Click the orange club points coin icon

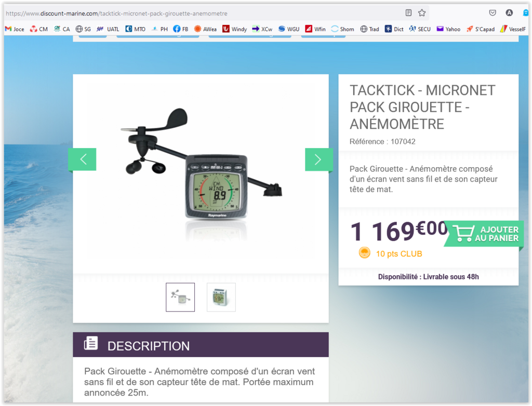tap(365, 253)
